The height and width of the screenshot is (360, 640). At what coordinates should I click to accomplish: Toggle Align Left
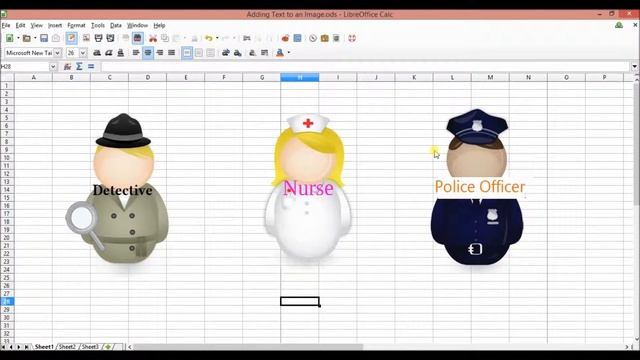point(136,53)
